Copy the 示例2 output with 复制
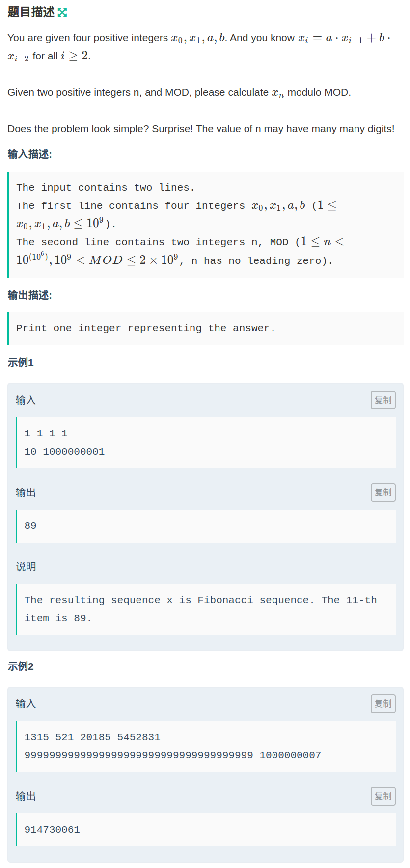410x868 pixels. pos(383,796)
